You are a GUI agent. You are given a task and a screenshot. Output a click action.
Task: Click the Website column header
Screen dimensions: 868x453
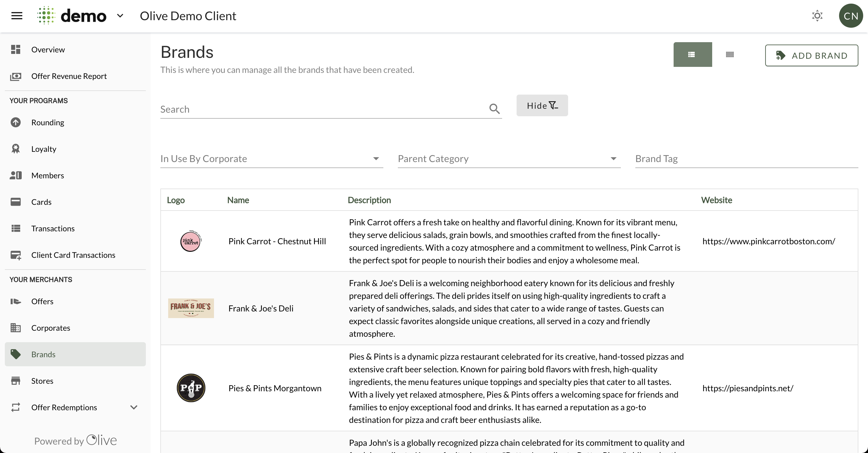[716, 200]
